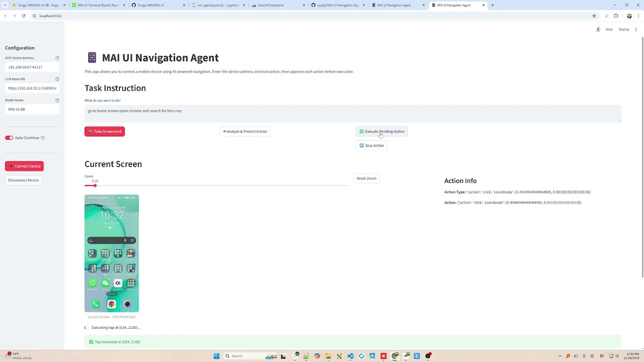Click the Streamlit running status icon
The width and height of the screenshot is (644, 362).
598,29
